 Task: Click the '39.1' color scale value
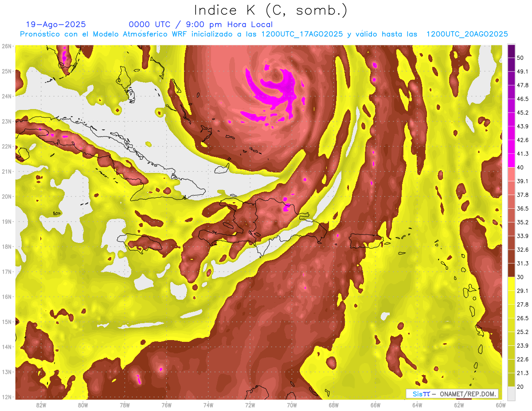pyautogui.click(x=522, y=181)
